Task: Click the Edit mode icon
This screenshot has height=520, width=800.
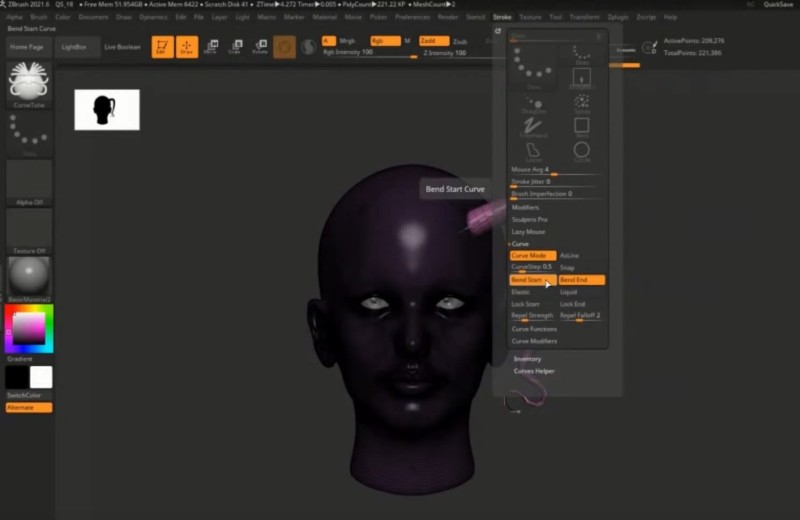Action: (x=162, y=46)
